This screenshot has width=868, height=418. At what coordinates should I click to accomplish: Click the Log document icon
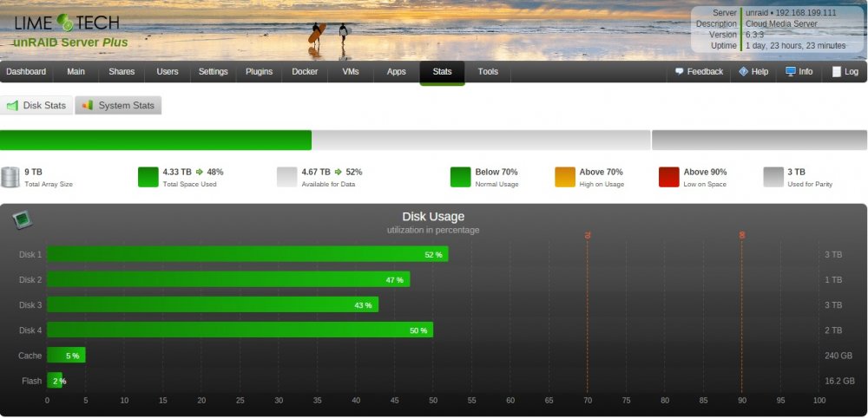coord(837,72)
